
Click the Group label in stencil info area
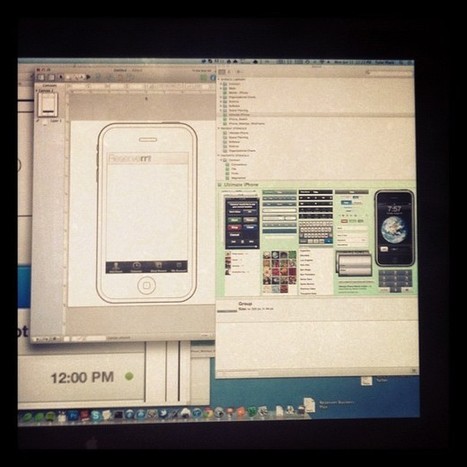tap(245, 304)
